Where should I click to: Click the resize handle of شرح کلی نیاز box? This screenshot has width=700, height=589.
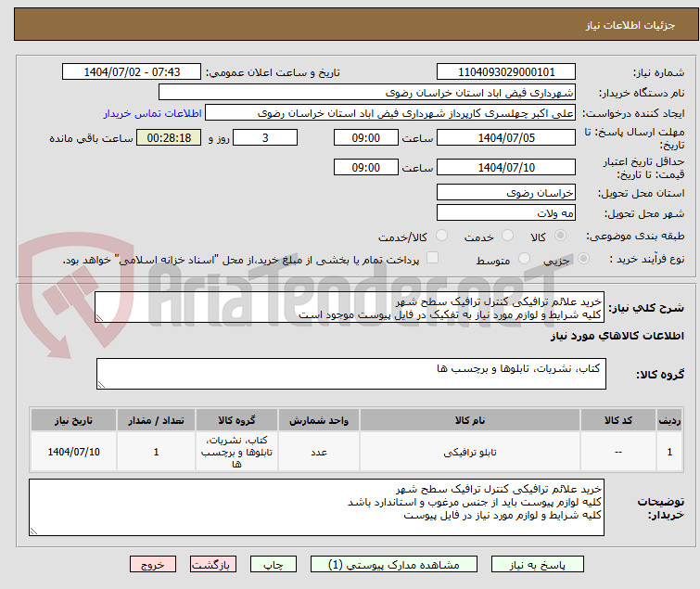tap(99, 318)
